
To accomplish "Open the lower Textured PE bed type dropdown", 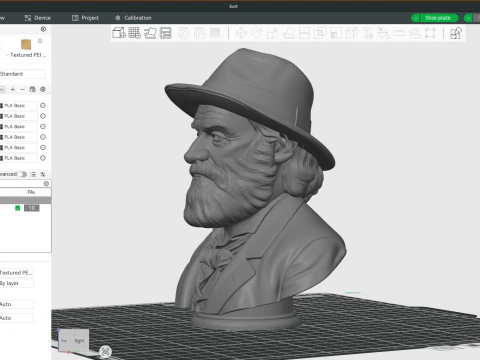I will click(17, 273).
